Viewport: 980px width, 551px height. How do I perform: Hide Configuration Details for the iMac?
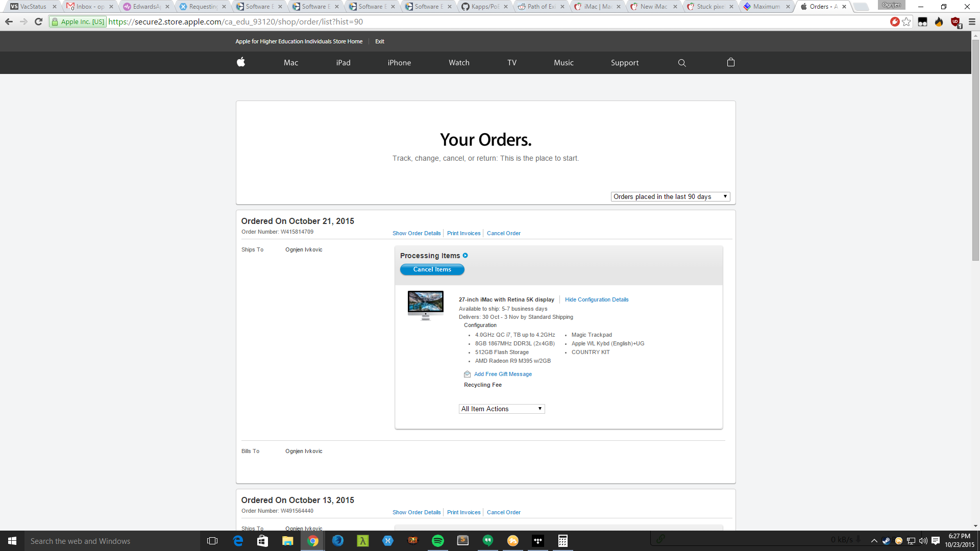596,299
